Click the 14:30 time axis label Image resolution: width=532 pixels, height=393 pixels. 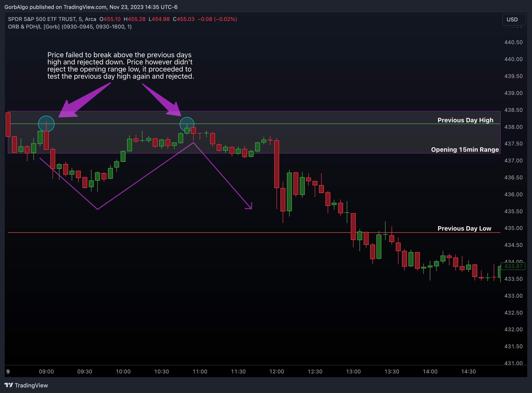pos(469,372)
